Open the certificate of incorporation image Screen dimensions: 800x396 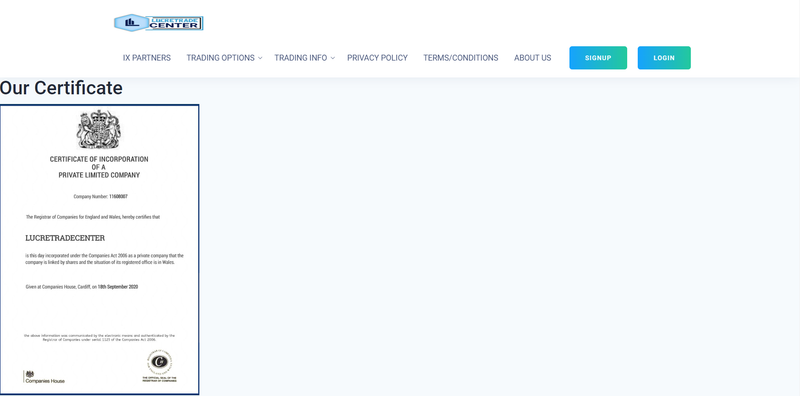point(99,250)
